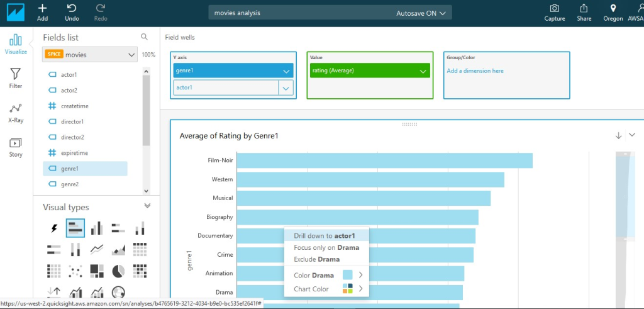Select the tree map visual type
Image resolution: width=644 pixels, height=309 pixels.
click(x=97, y=271)
